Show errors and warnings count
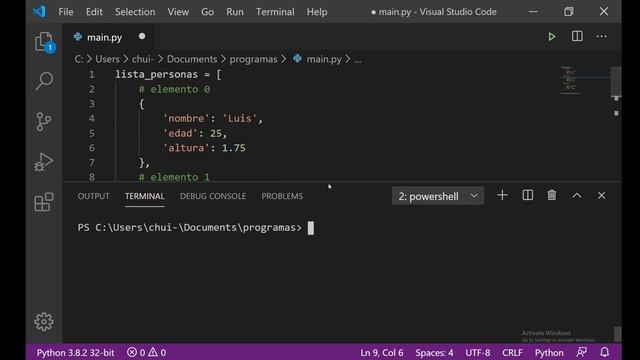Viewport: 640px width, 360px height. (x=146, y=352)
